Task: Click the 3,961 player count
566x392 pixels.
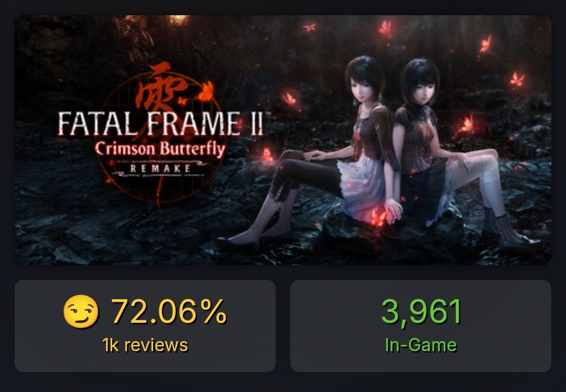Action: [421, 311]
